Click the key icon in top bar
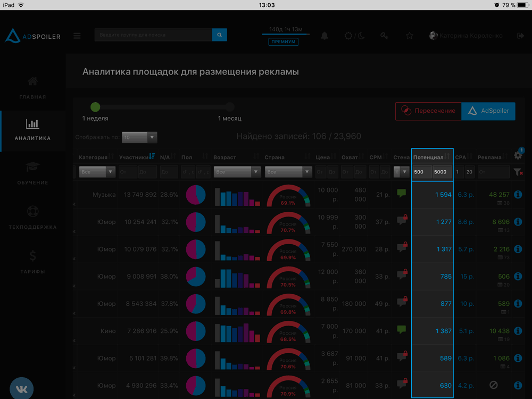532x399 pixels. pyautogui.click(x=384, y=36)
